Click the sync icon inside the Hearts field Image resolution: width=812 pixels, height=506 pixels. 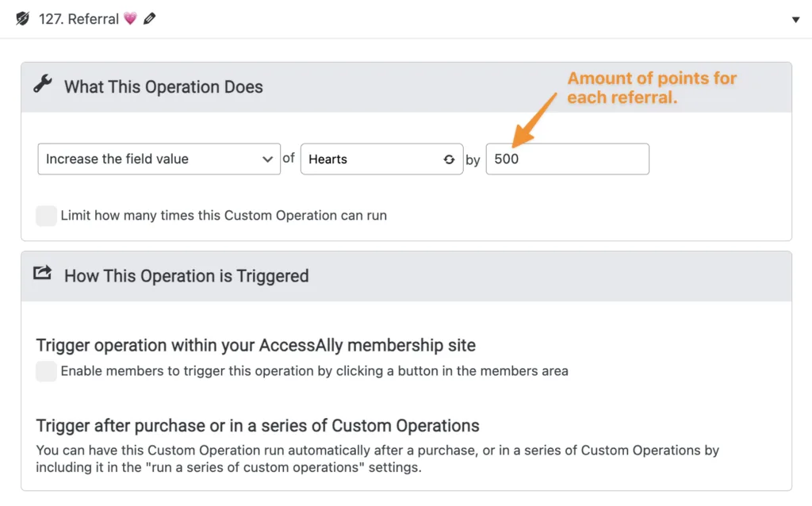click(449, 159)
